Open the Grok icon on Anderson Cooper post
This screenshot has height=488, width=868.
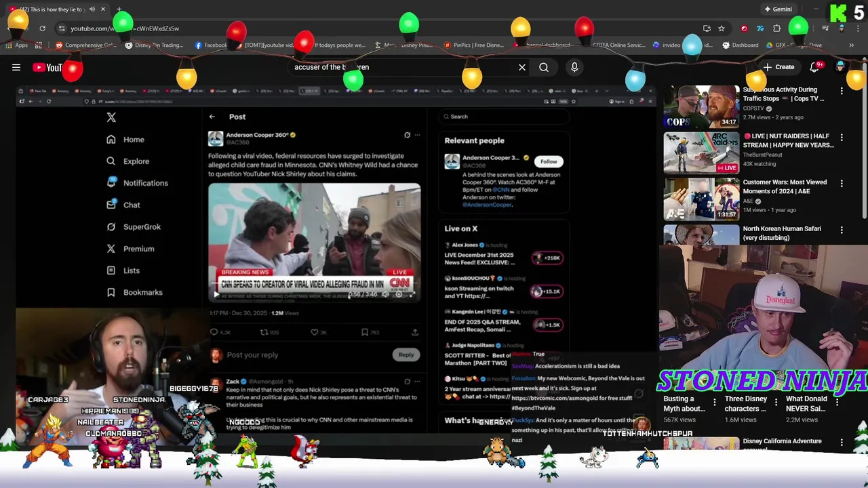[x=407, y=135]
